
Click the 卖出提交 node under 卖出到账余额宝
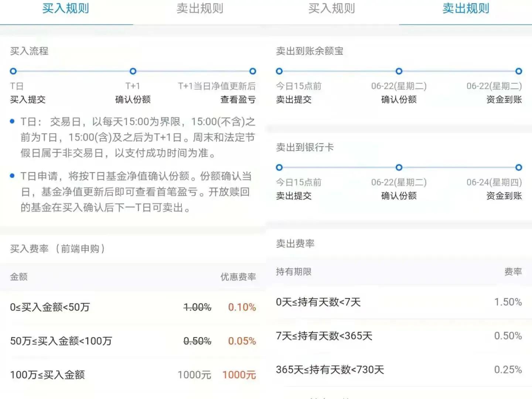pos(279,71)
